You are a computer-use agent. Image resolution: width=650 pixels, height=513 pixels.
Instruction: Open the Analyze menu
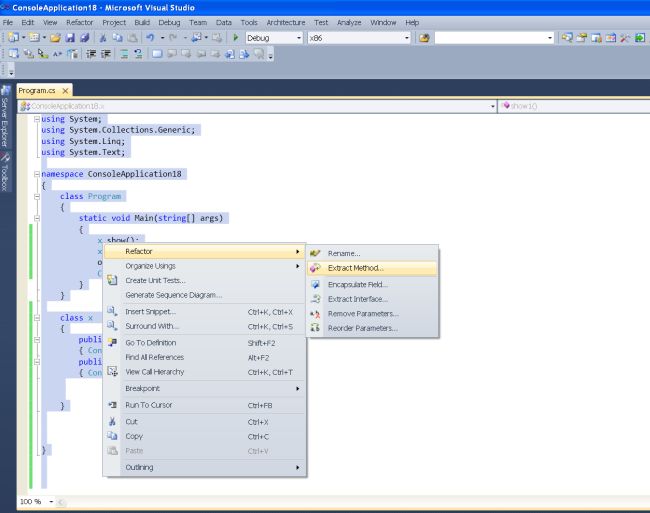[x=349, y=22]
